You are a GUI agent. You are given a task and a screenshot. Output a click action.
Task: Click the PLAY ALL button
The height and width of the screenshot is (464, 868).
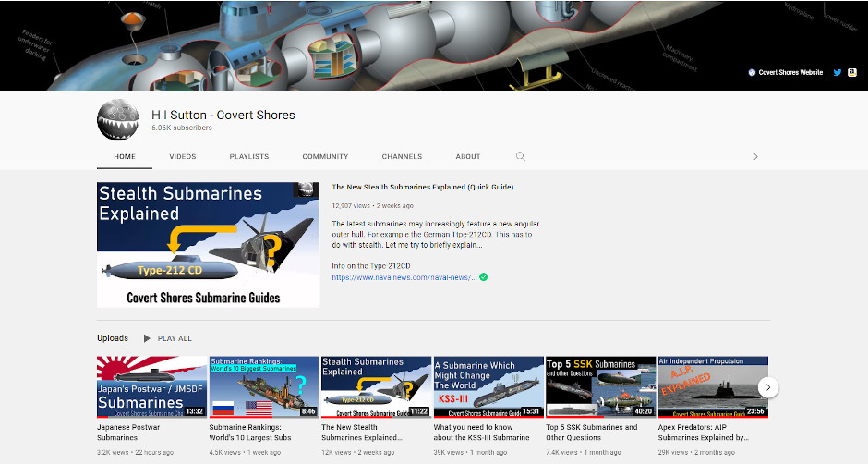tap(168, 338)
